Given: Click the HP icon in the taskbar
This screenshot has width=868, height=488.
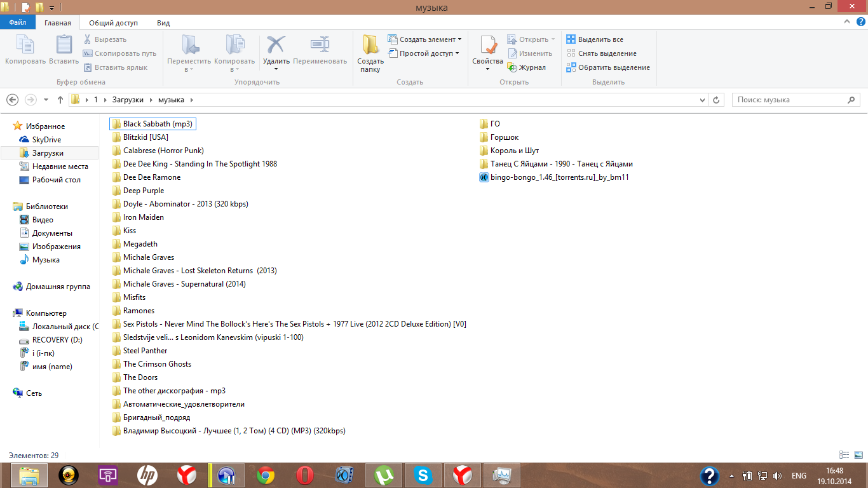Looking at the screenshot, I should 147,475.
